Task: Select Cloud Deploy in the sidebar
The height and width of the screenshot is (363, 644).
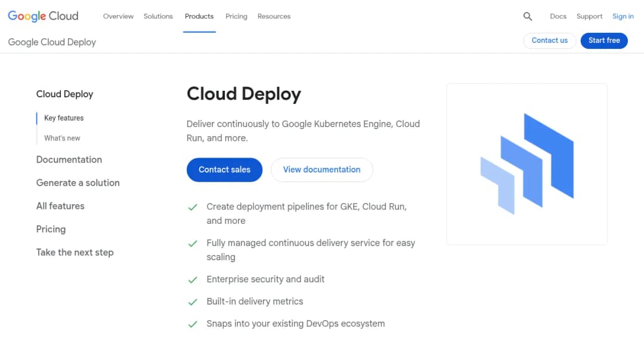Action: (x=65, y=94)
